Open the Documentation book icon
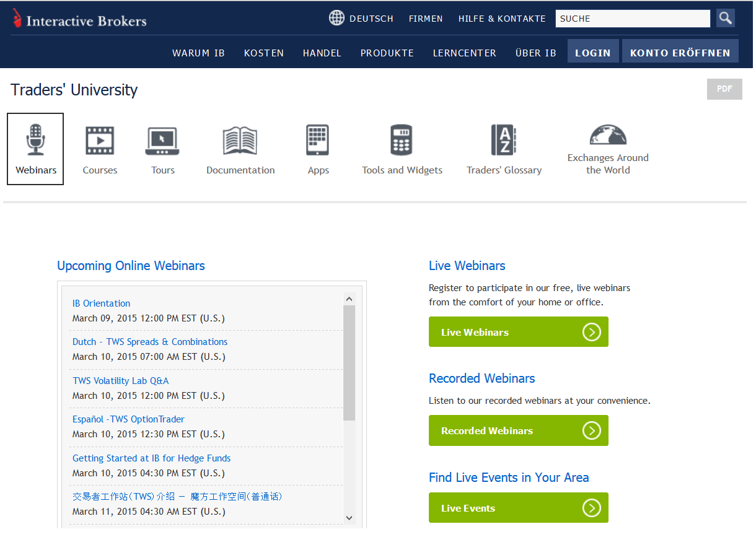This screenshot has width=756, height=550. click(x=240, y=141)
